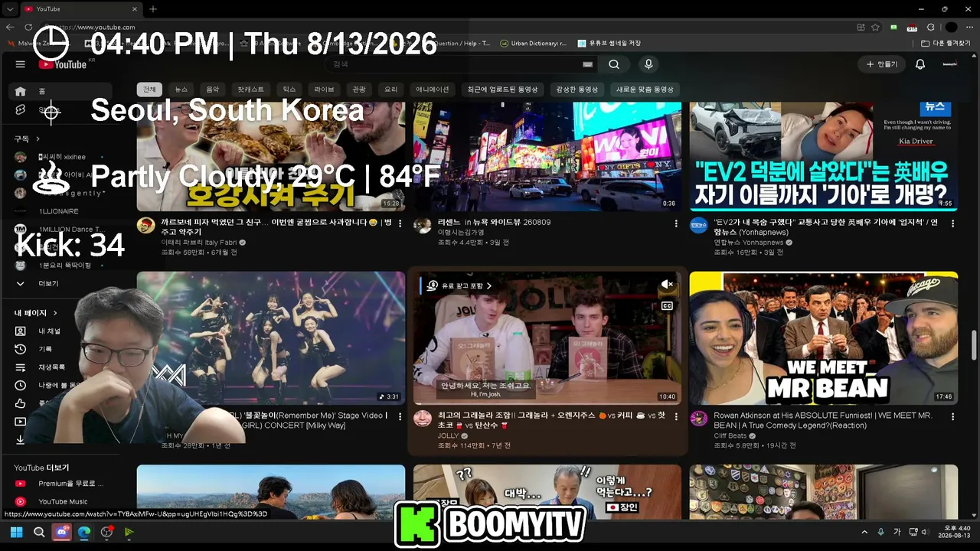Open the JOLLY granola video thumbnail
This screenshot has width=980, height=551.
click(547, 338)
